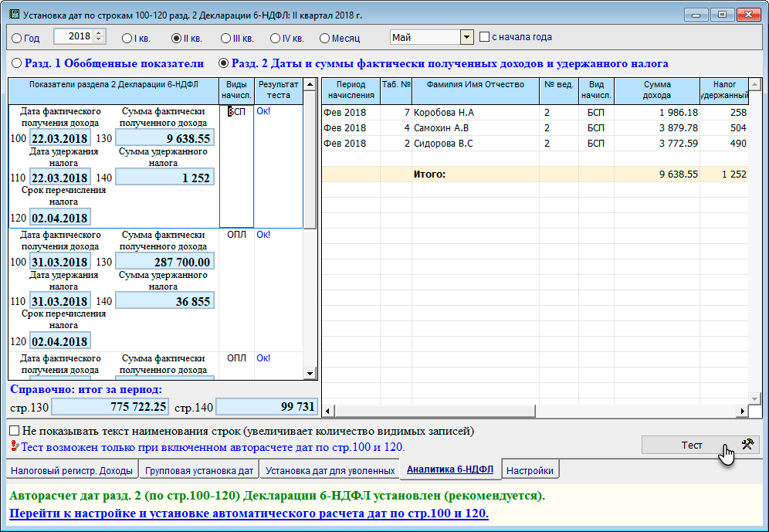Click right table vertical scroll up arrow
This screenshot has width=769, height=532.
[755, 85]
